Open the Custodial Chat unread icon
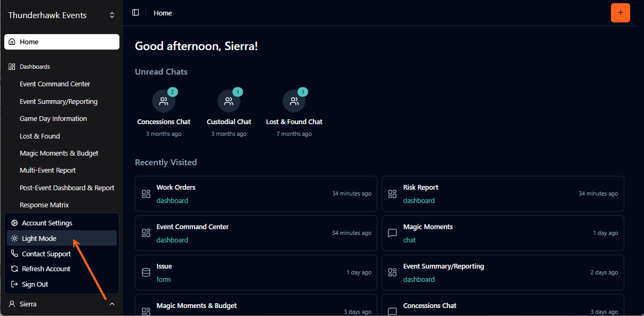The height and width of the screenshot is (316, 644). (x=229, y=101)
